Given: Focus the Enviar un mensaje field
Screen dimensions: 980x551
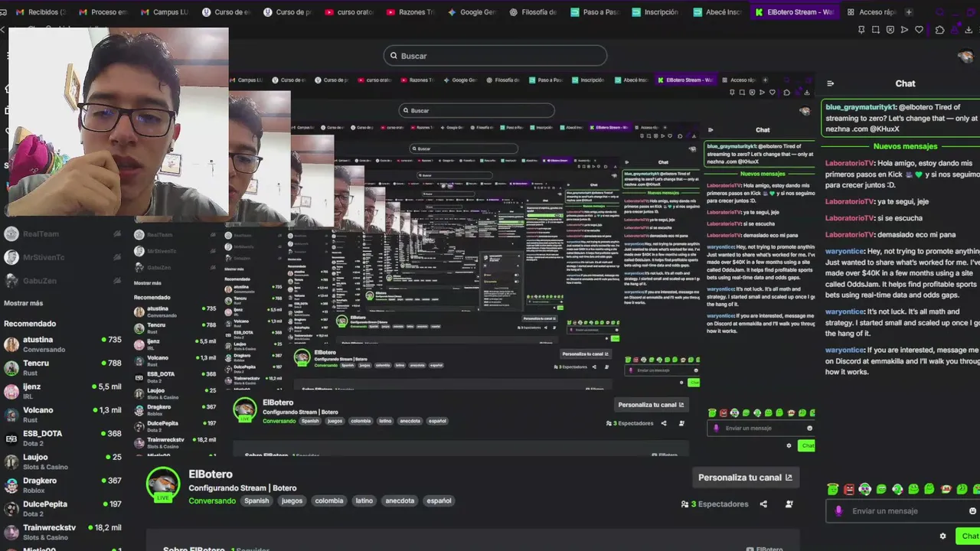Looking at the screenshot, I should [903, 511].
